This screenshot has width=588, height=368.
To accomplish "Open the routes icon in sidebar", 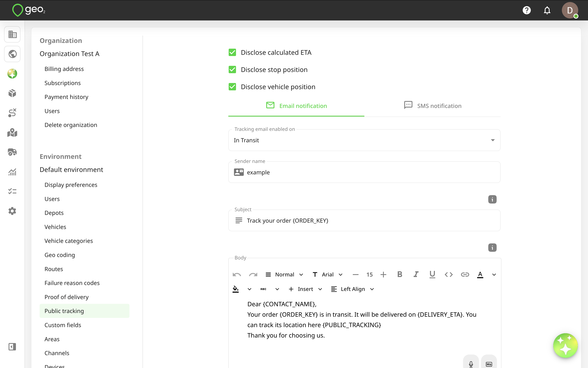I will point(12,113).
